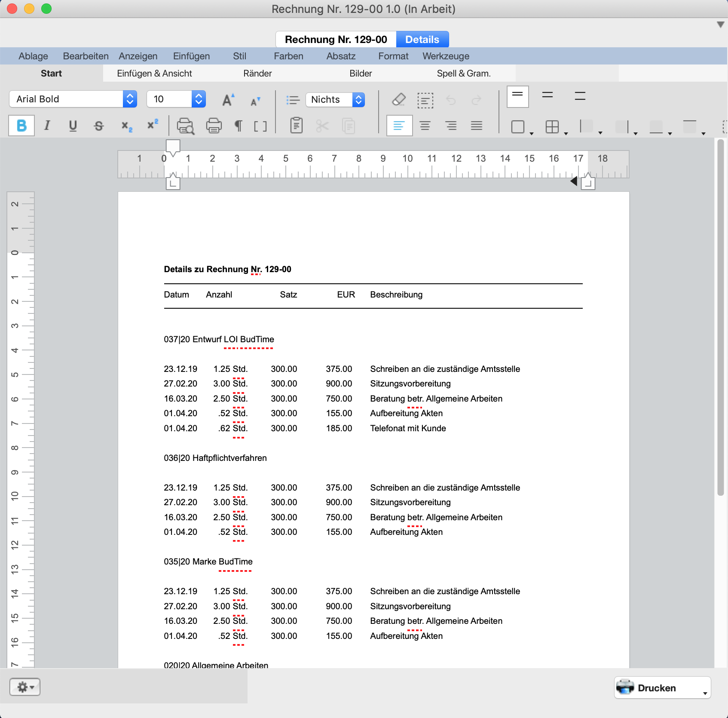Click the Drucken print button
Image resolution: width=728 pixels, height=718 pixels.
(x=662, y=687)
